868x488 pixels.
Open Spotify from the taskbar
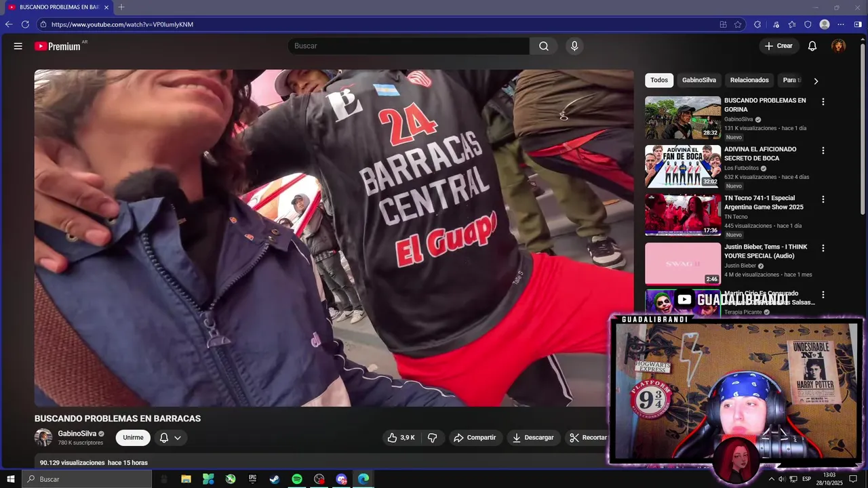coord(297,479)
